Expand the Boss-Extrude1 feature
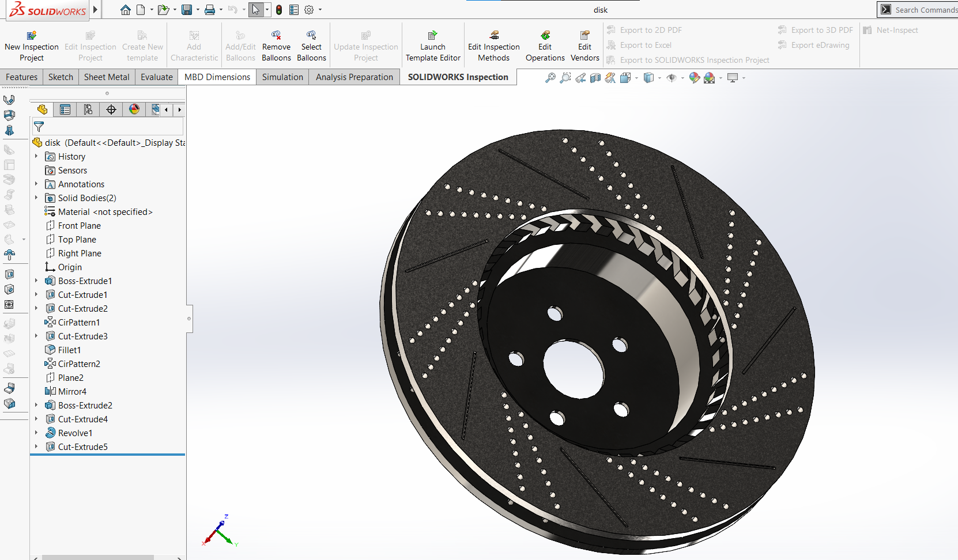 click(36, 281)
